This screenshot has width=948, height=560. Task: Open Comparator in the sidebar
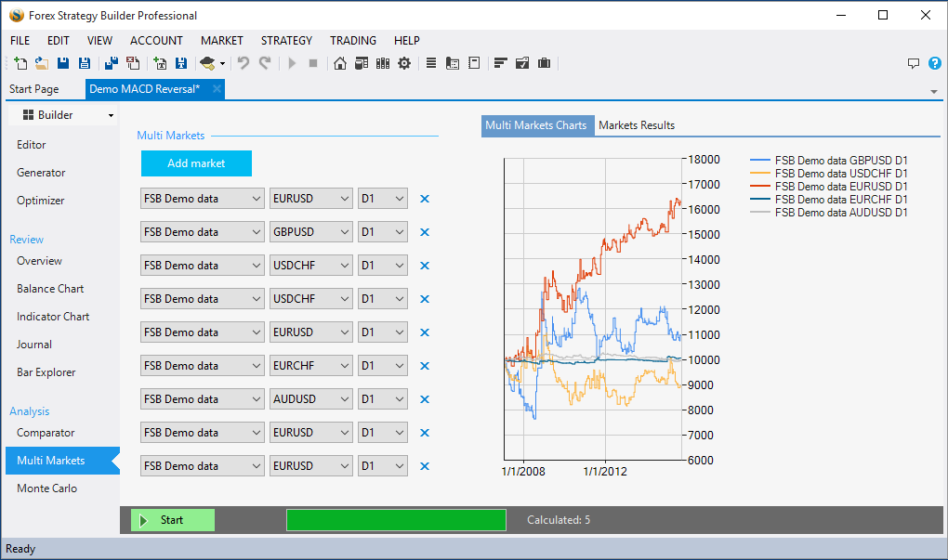[x=46, y=433]
